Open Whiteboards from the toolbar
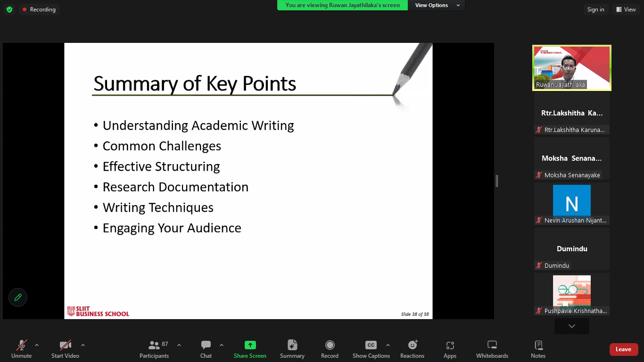644x362 pixels. (492, 349)
